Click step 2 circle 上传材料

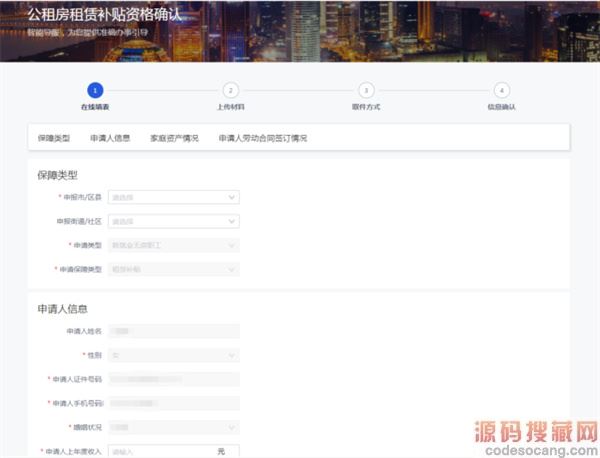[231, 90]
